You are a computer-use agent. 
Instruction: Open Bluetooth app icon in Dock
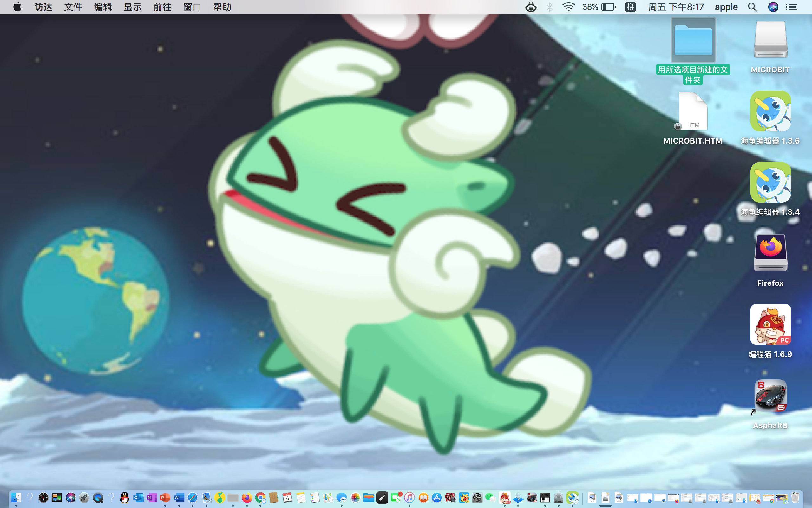click(x=518, y=498)
